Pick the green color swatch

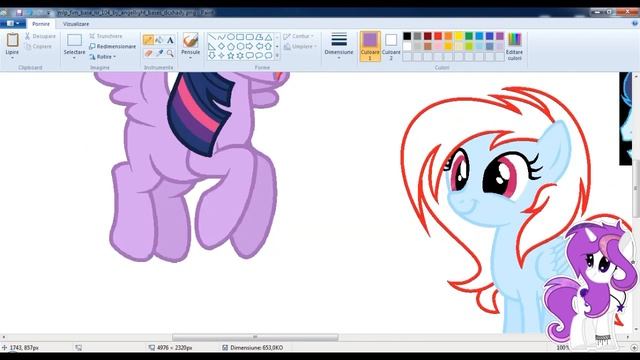tap(469, 36)
